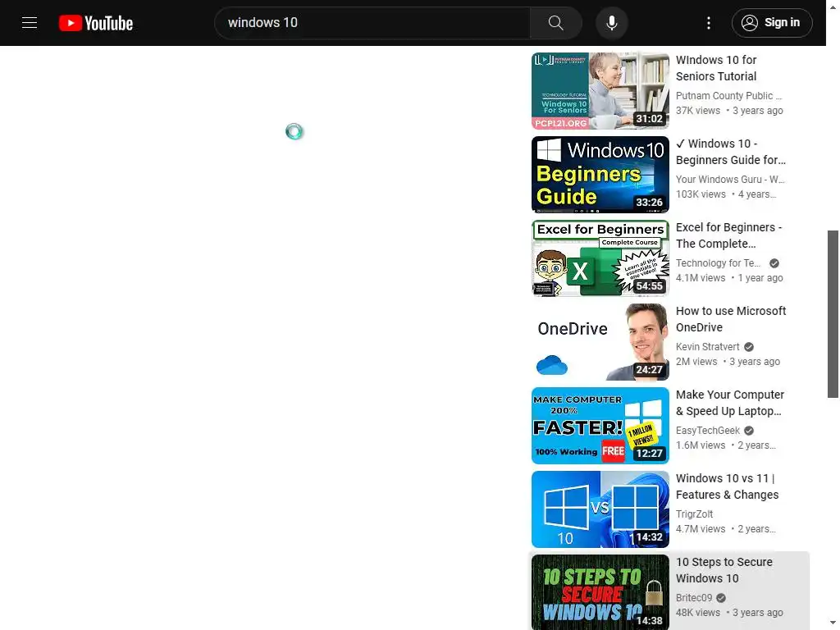
Task: Visit the TrigrZolt channel name
Action: [x=694, y=514]
